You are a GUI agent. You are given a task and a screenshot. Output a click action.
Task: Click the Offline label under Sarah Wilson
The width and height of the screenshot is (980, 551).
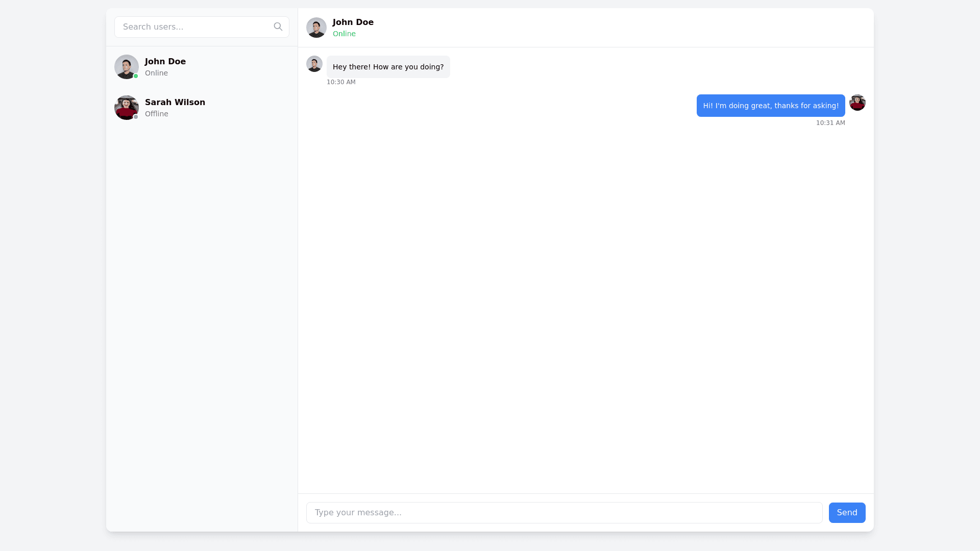pos(156,114)
